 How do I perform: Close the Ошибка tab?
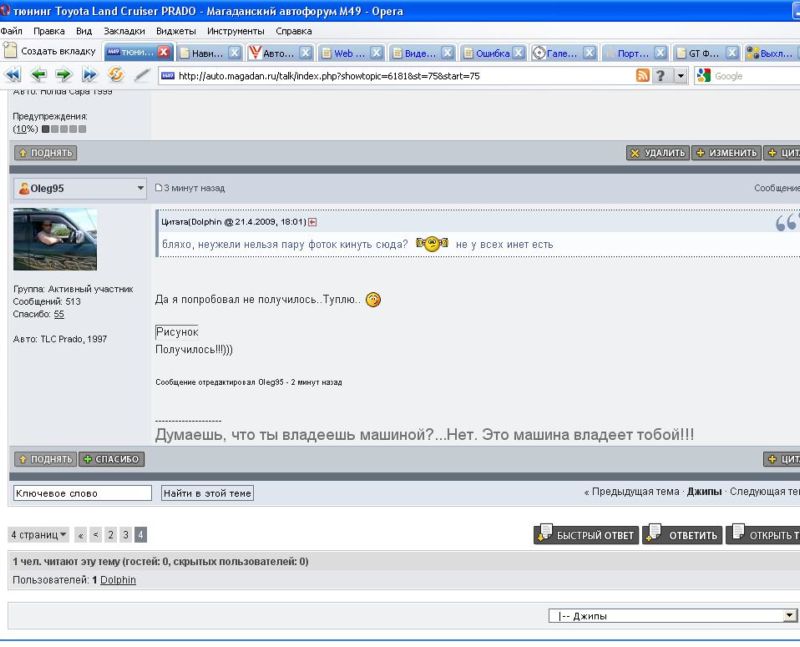click(518, 52)
